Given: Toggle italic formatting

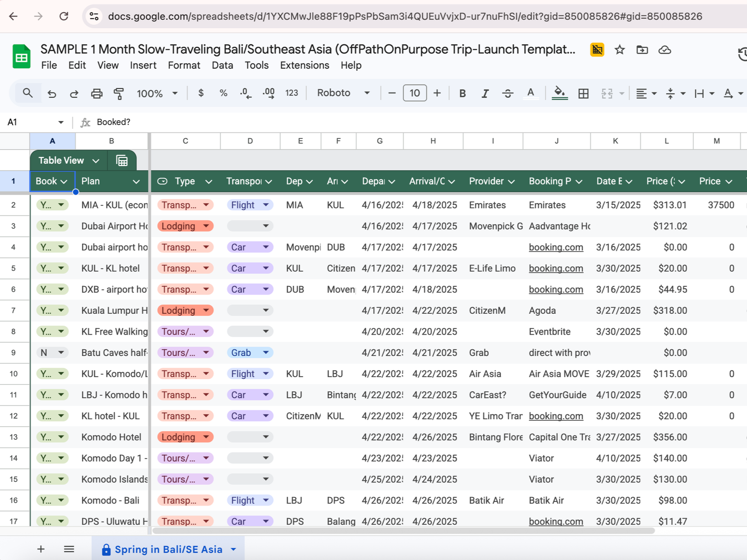Looking at the screenshot, I should tap(485, 93).
